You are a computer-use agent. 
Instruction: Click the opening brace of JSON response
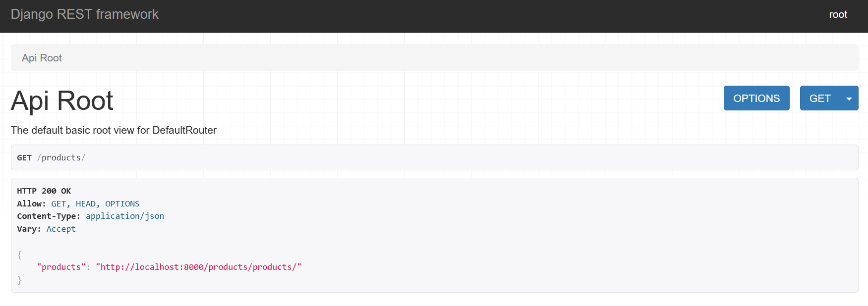click(19, 255)
